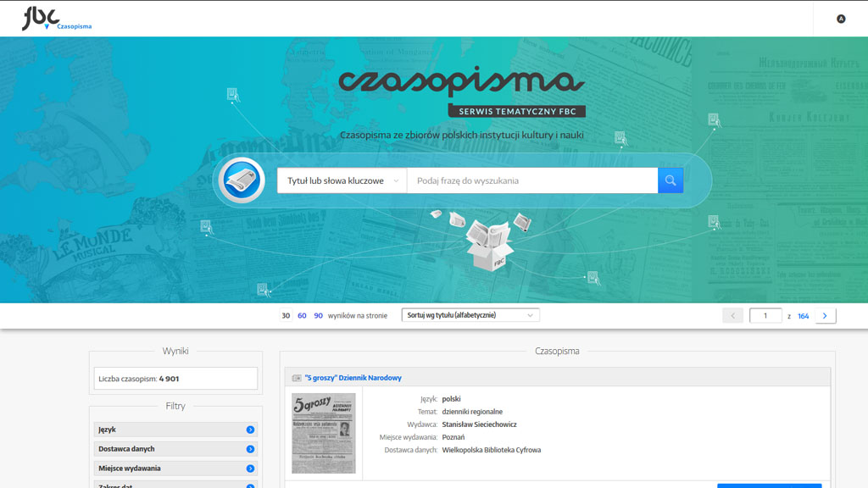Open the search type dropdown "Tytuł lub słowa kluczowe"
Image resolution: width=868 pixels, height=488 pixels.
(342, 180)
